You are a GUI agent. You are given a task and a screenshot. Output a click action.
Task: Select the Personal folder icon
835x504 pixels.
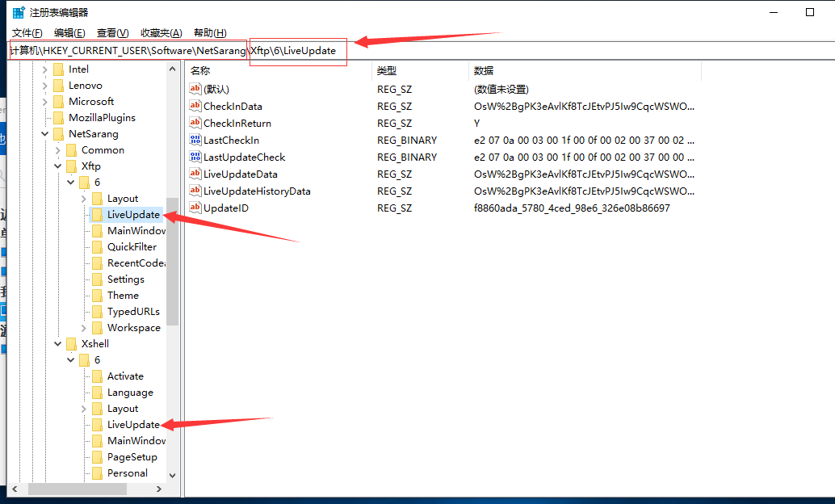click(97, 473)
